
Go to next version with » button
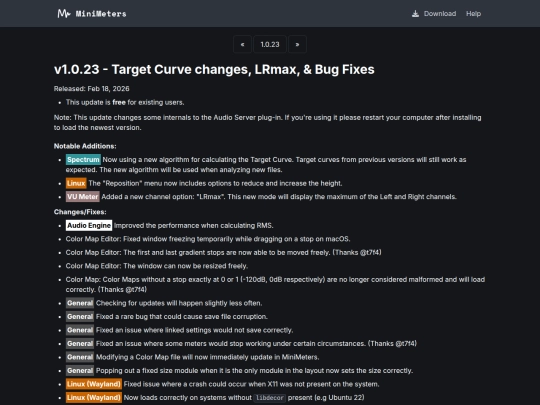[297, 44]
